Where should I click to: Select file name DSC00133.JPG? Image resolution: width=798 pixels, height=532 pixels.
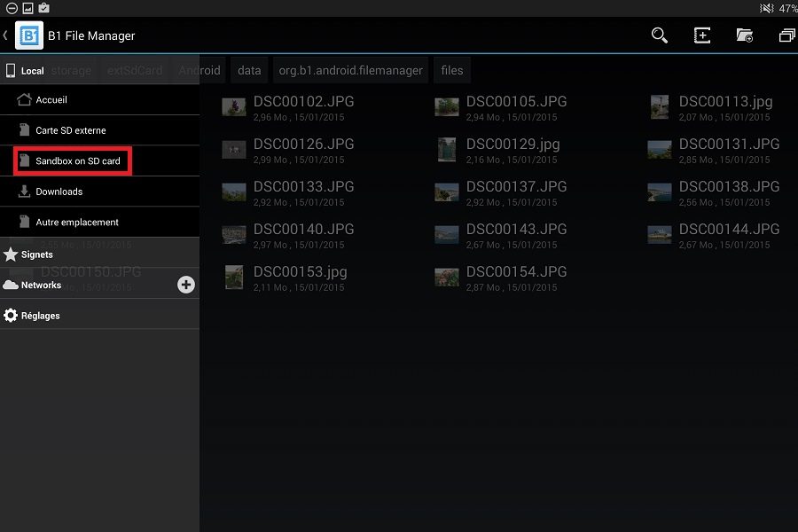[304, 186]
